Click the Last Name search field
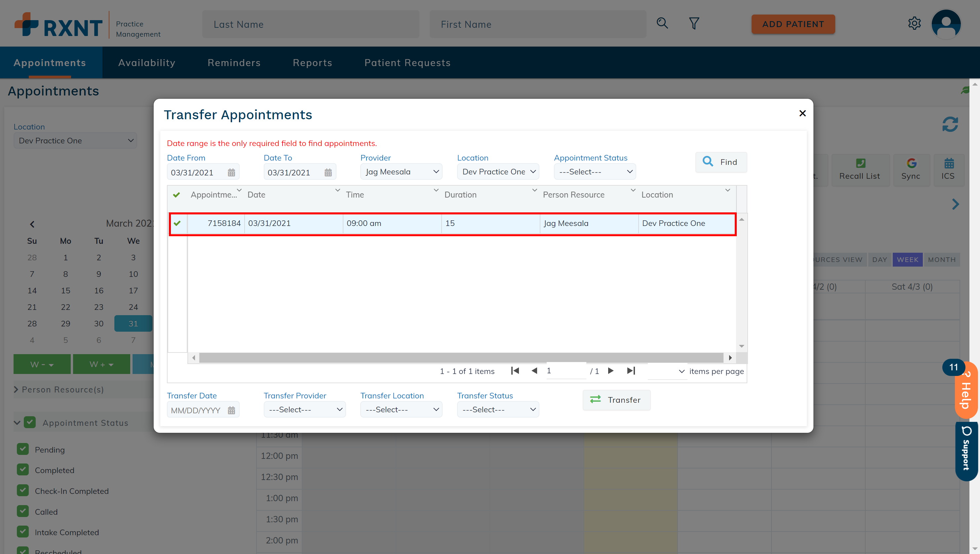Viewport: 980px width, 554px height. pos(311,24)
